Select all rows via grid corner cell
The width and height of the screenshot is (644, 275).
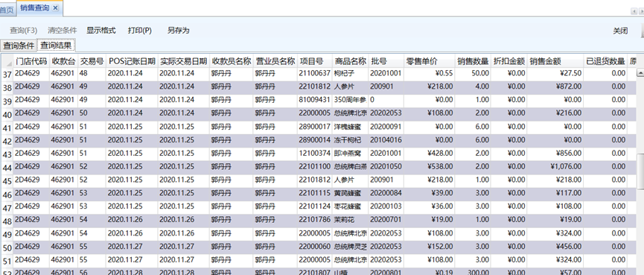7,62
